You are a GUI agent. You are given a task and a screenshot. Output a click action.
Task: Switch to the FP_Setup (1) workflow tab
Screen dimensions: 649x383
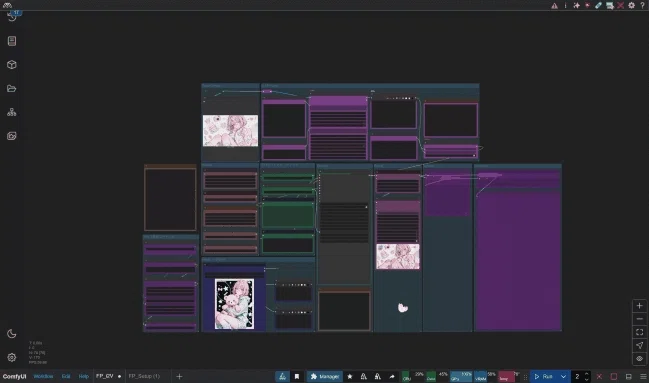144,376
